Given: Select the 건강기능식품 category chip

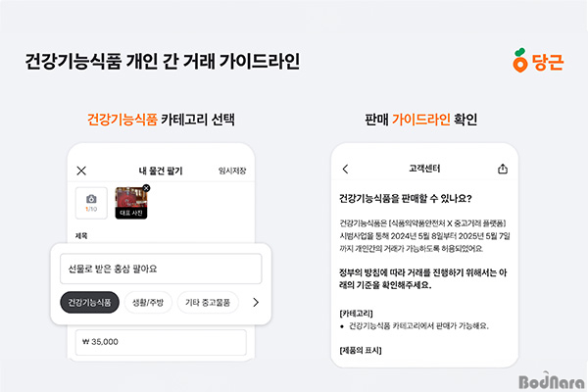Looking at the screenshot, I should pyautogui.click(x=89, y=302).
